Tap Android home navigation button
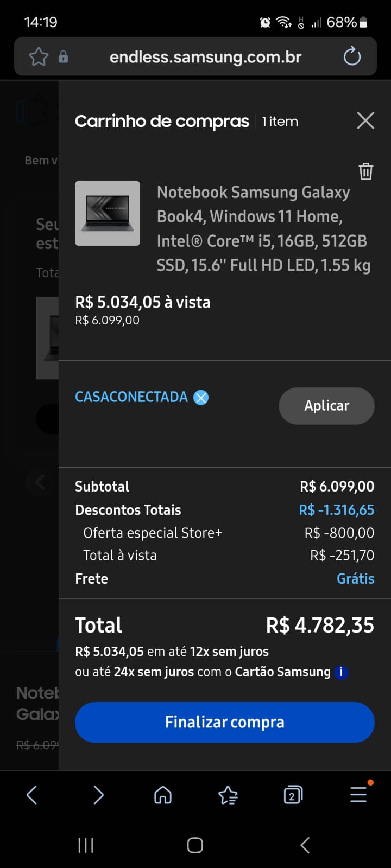 (195, 845)
